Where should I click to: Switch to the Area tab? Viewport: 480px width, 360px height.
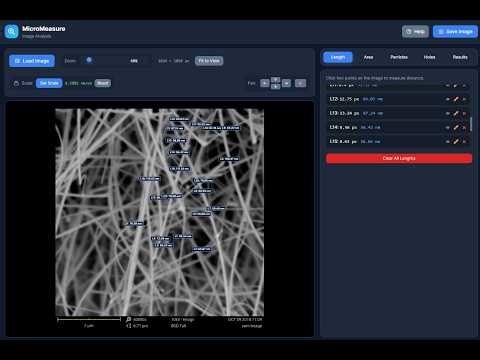[x=368, y=57]
